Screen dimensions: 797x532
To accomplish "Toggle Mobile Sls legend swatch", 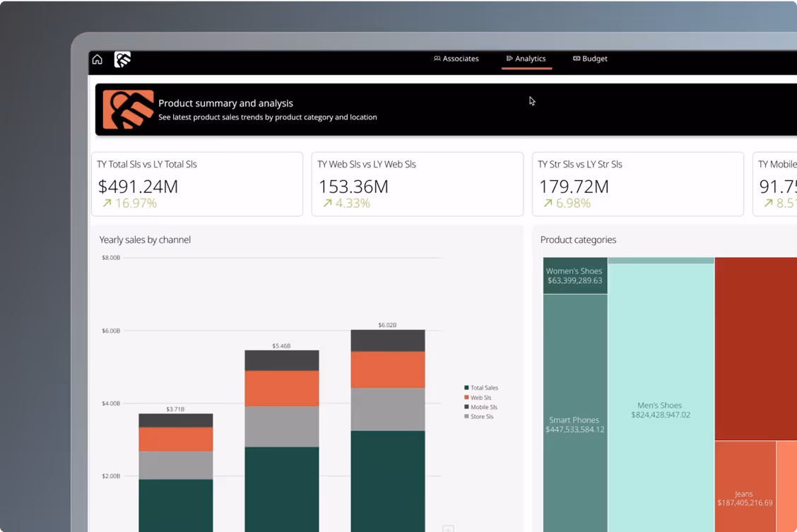I will tap(466, 407).
